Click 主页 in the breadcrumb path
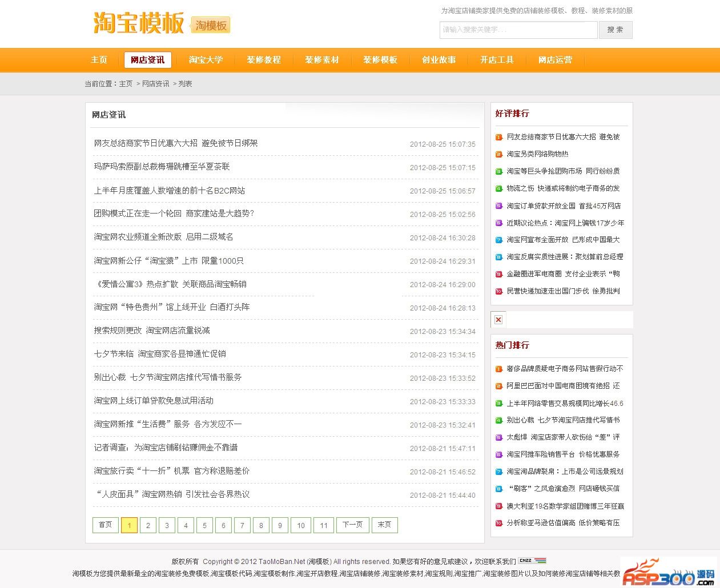This screenshot has width=720, height=588. pyautogui.click(x=126, y=84)
